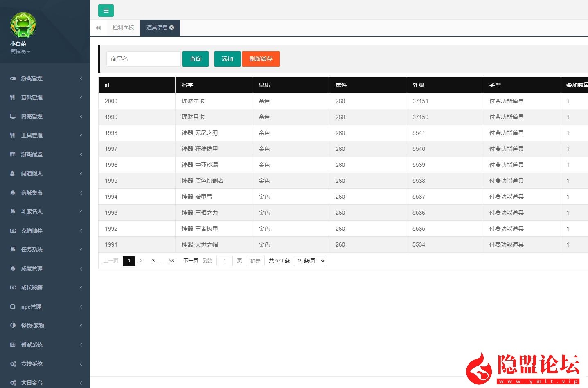
Task: Click the user avatar image
Action: tap(23, 25)
